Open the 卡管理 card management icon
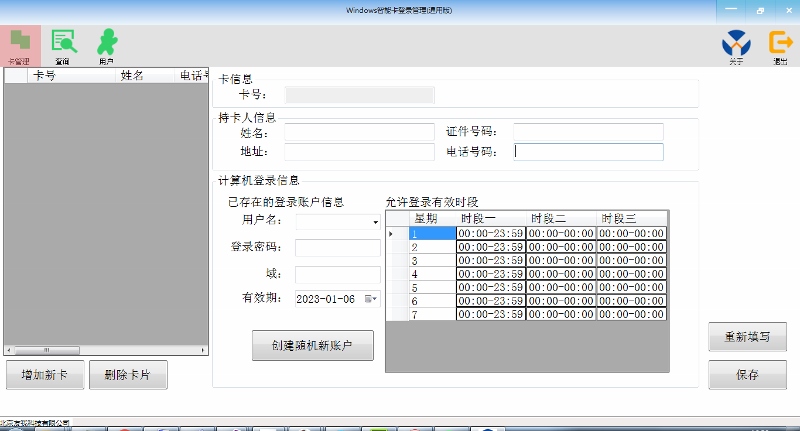The height and width of the screenshot is (431, 800). 20,45
